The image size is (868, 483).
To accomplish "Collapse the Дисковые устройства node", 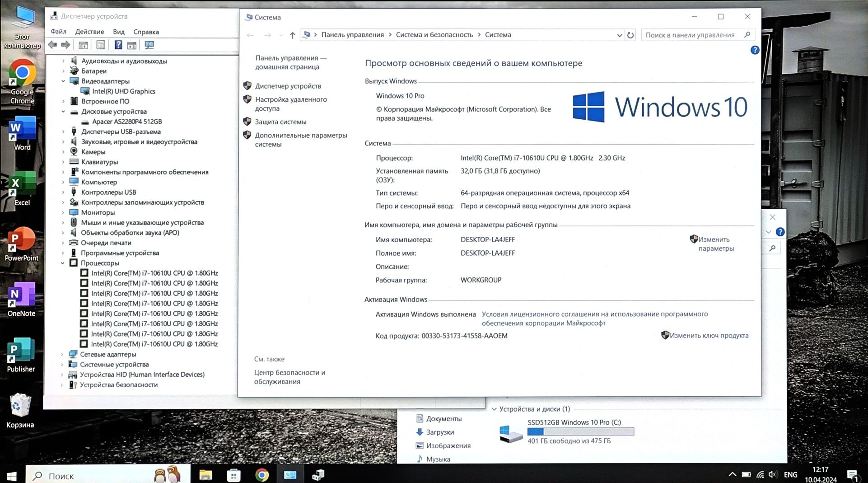I will pos(63,111).
